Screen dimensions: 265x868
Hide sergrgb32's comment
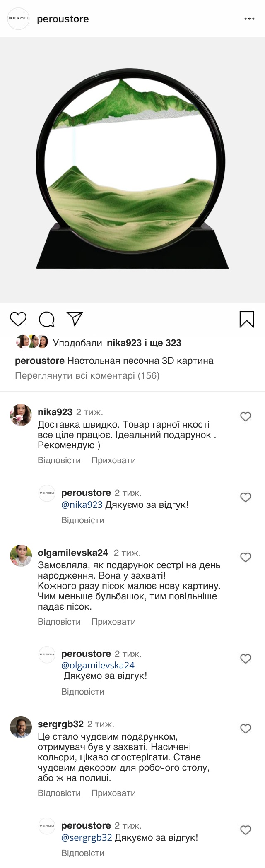point(113,793)
